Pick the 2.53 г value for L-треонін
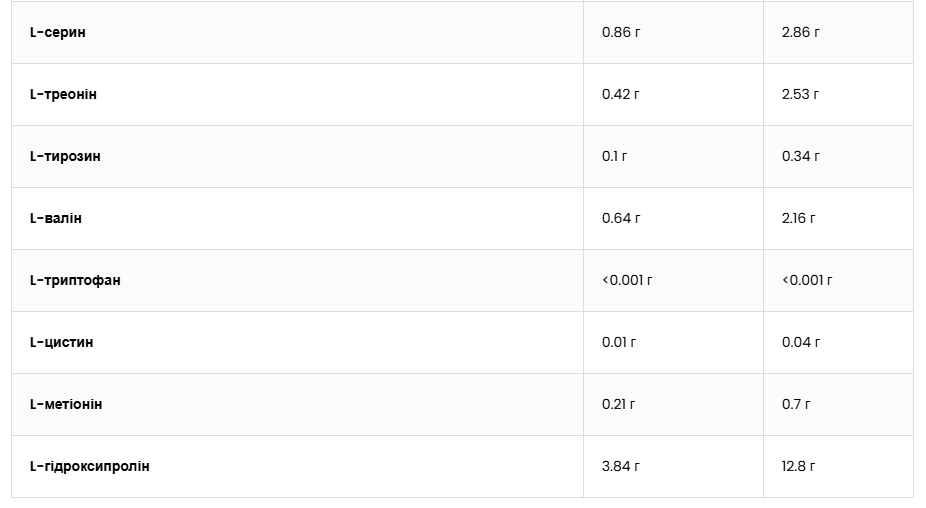The width and height of the screenshot is (926, 508). (800, 94)
